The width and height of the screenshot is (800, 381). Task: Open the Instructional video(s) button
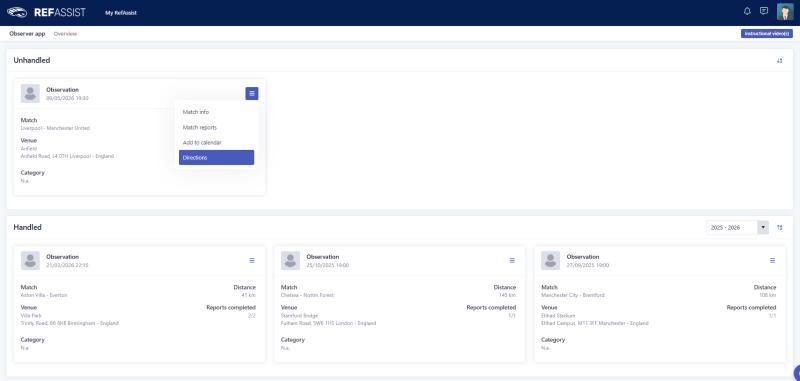click(x=767, y=34)
